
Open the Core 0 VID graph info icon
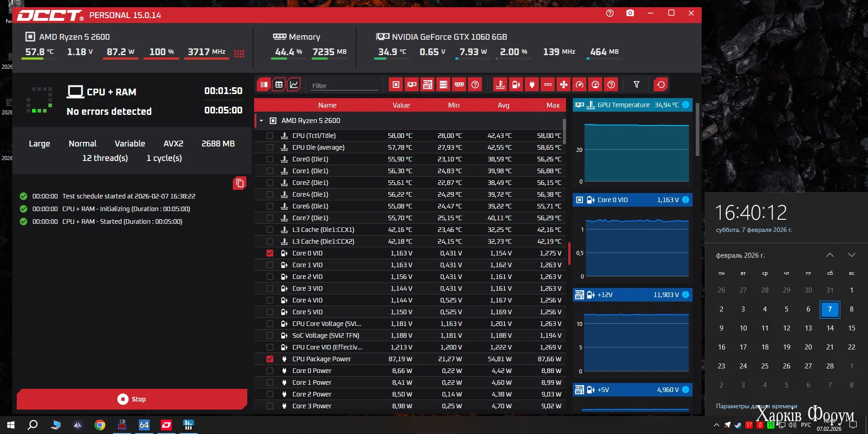(686, 200)
